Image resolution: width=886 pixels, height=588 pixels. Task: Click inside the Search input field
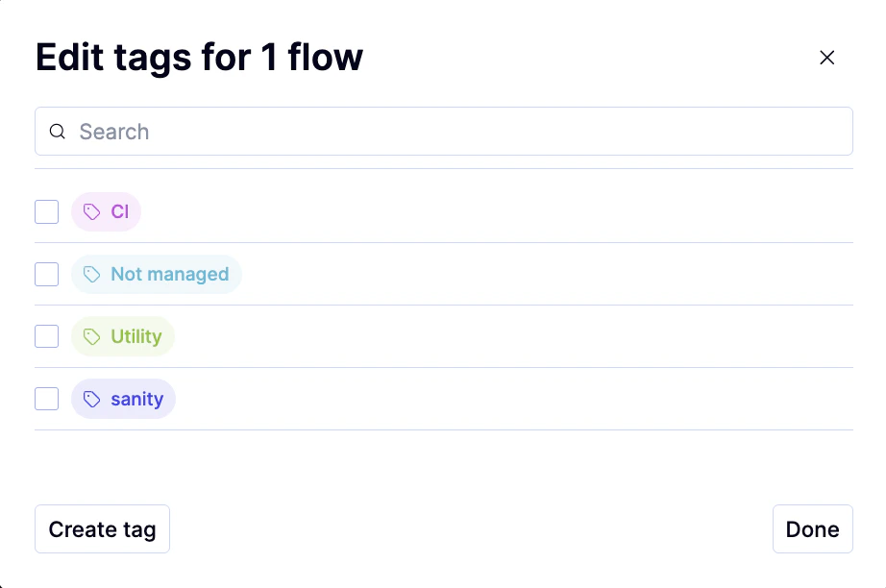288,131
